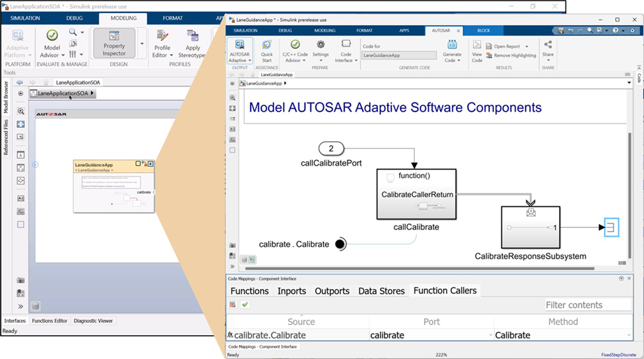Switch to AUTOSAR ribbon tab
Image resolution: width=644 pixels, height=359 pixels.
click(440, 30)
